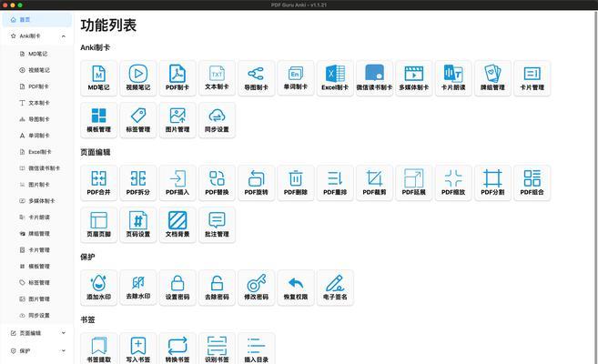This screenshot has width=598, height=364.
Task: Open the 标签管理 tag tile
Action: pyautogui.click(x=138, y=120)
